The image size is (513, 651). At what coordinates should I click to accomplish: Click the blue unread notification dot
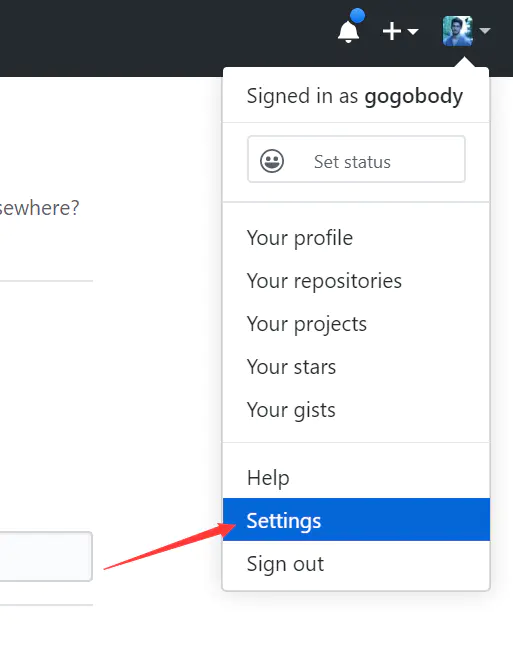tap(357, 16)
